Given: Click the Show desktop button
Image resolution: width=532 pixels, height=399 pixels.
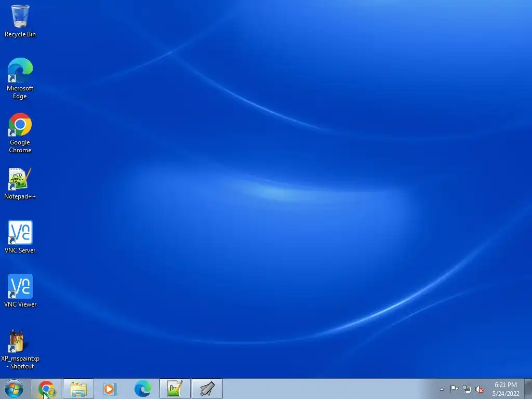Looking at the screenshot, I should coord(528,389).
